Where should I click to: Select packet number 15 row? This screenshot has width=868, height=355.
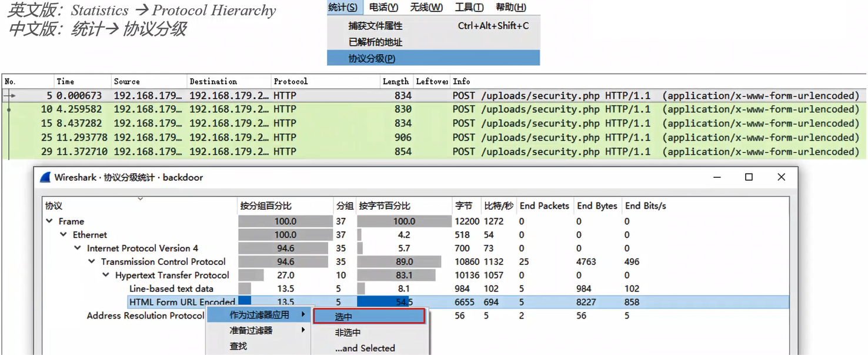click(x=434, y=123)
